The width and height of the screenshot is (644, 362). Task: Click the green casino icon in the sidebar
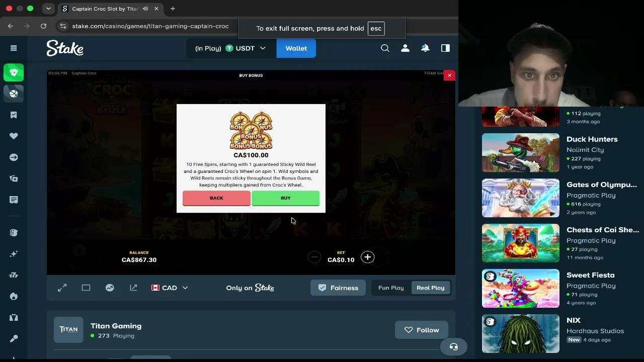pyautogui.click(x=14, y=73)
